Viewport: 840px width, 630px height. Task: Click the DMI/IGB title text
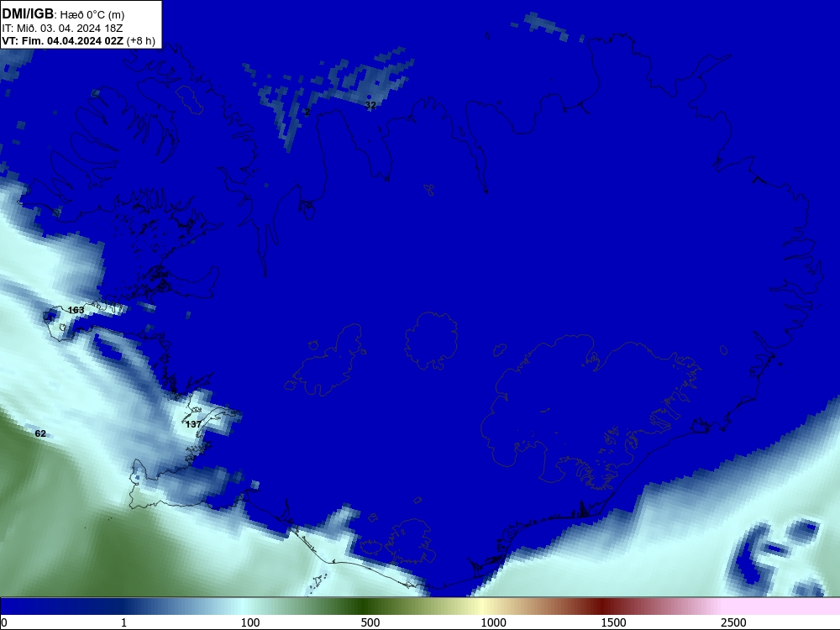pos(29,13)
